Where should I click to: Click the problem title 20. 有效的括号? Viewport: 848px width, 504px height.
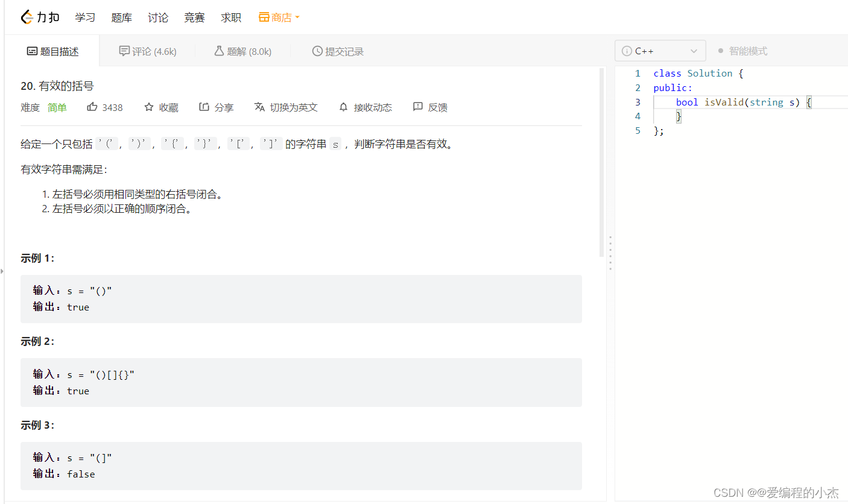(x=57, y=86)
